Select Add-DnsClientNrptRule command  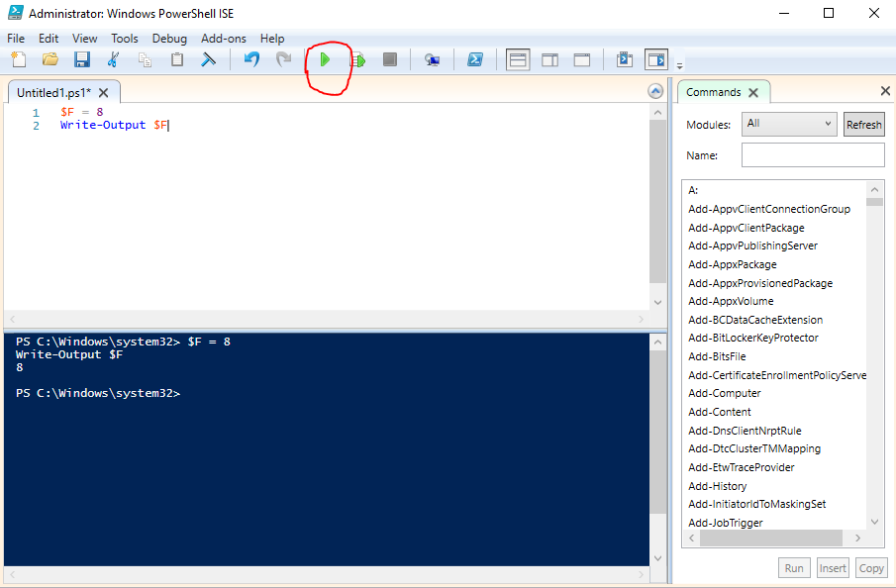[x=745, y=431]
